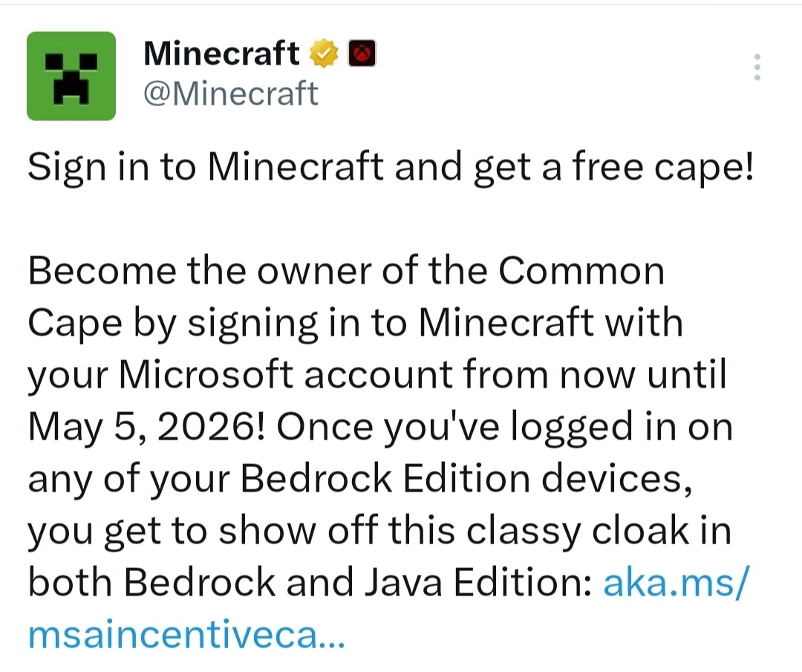Click the words "Bedrock Edition devices"
Viewport: 802px width, 672px height.
460,480
